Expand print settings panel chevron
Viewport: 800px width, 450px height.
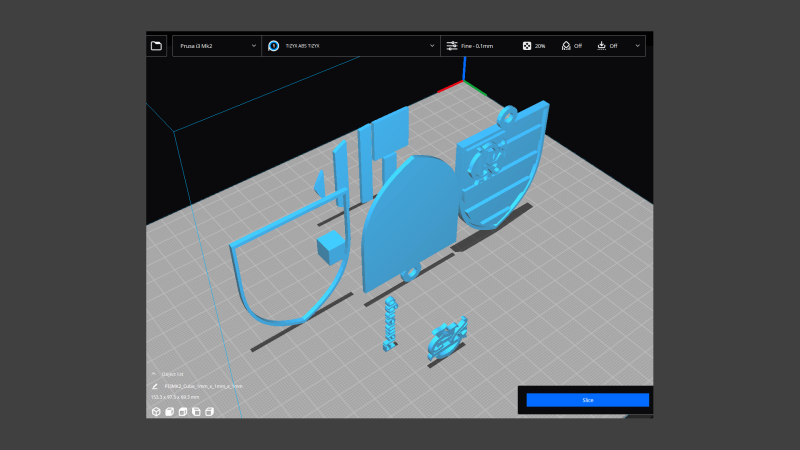637,46
